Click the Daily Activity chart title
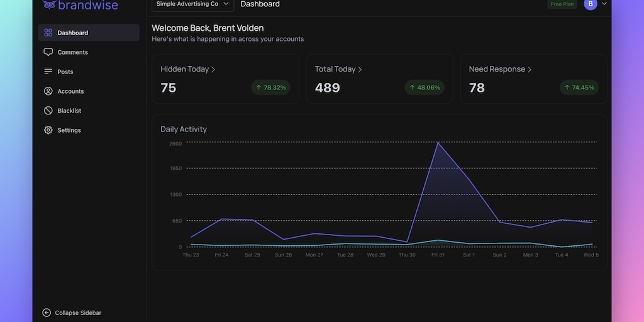This screenshot has width=644, height=322. (184, 129)
